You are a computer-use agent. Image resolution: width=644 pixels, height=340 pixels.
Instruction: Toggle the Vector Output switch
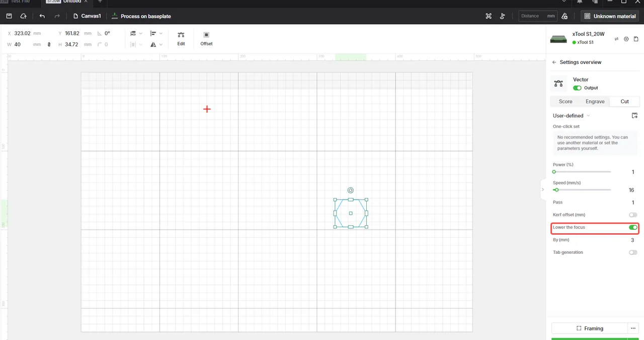[x=577, y=88]
